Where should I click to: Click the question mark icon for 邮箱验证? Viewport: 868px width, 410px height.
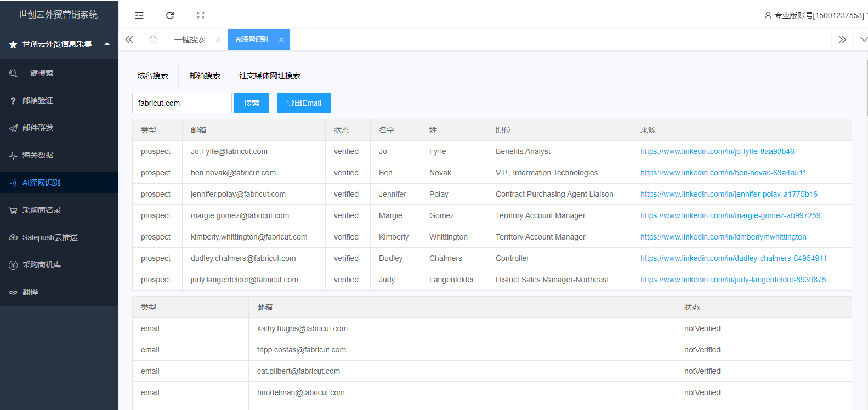(x=13, y=100)
